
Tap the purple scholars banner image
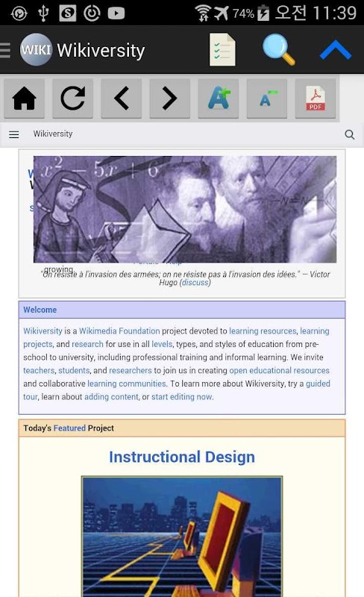tap(185, 210)
